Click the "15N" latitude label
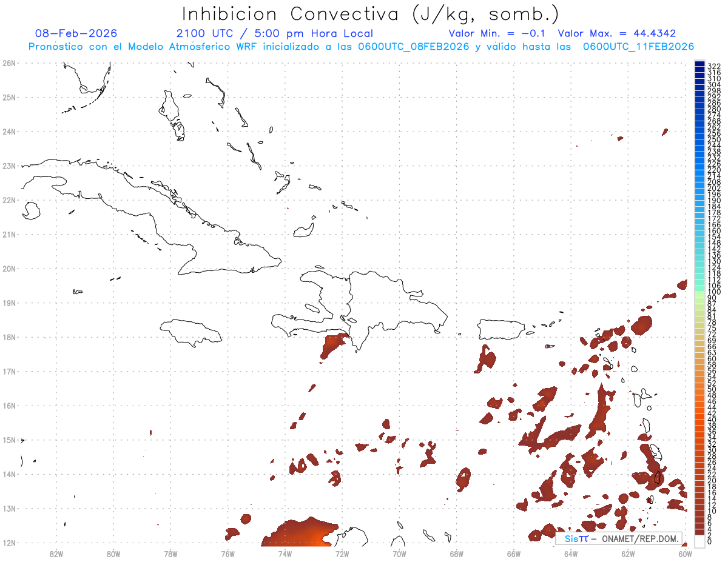 coord(9,440)
